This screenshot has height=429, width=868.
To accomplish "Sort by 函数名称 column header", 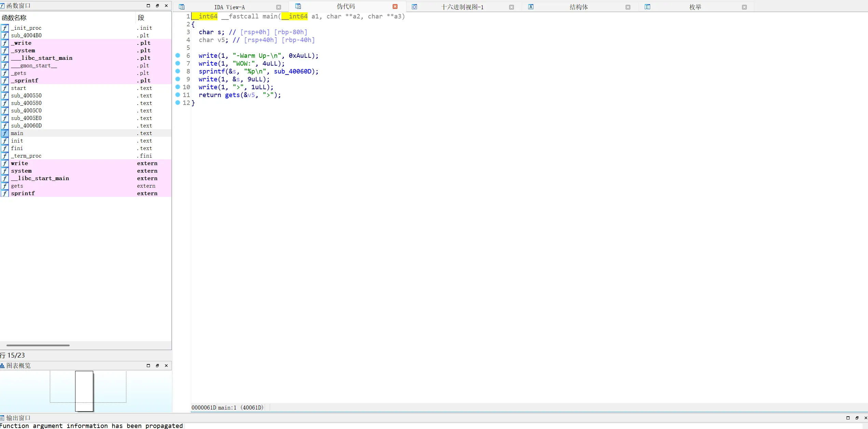I will pos(14,18).
